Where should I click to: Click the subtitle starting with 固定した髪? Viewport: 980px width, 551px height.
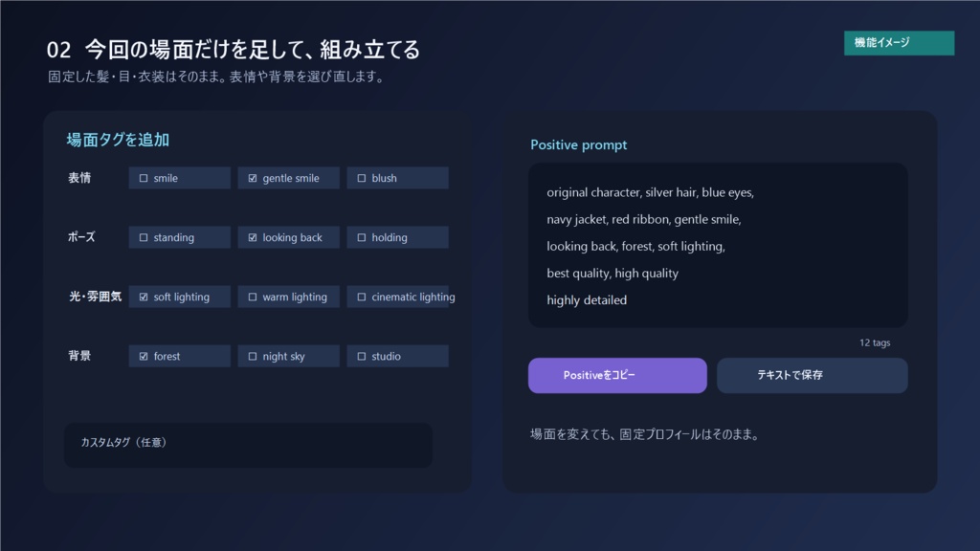pos(217,77)
